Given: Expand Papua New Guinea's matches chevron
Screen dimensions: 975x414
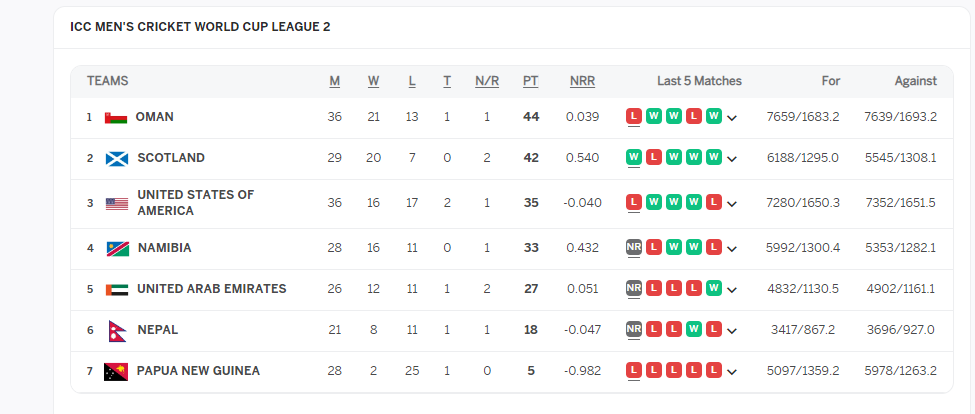Looking at the screenshot, I should coord(732,372).
